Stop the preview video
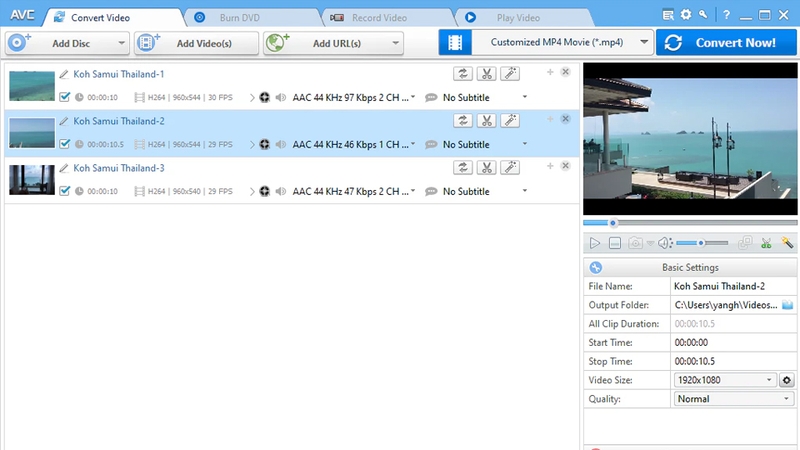The height and width of the screenshot is (450, 800). coord(615,243)
